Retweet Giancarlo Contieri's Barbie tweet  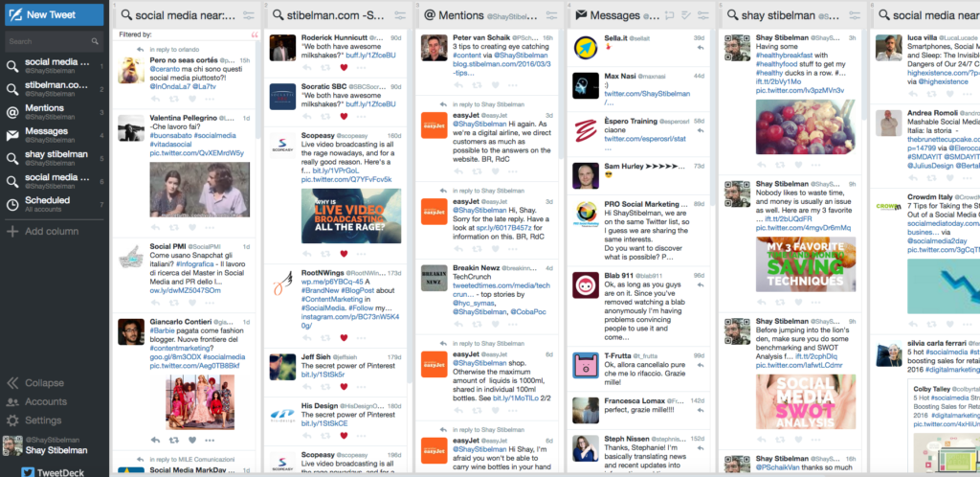point(174,440)
